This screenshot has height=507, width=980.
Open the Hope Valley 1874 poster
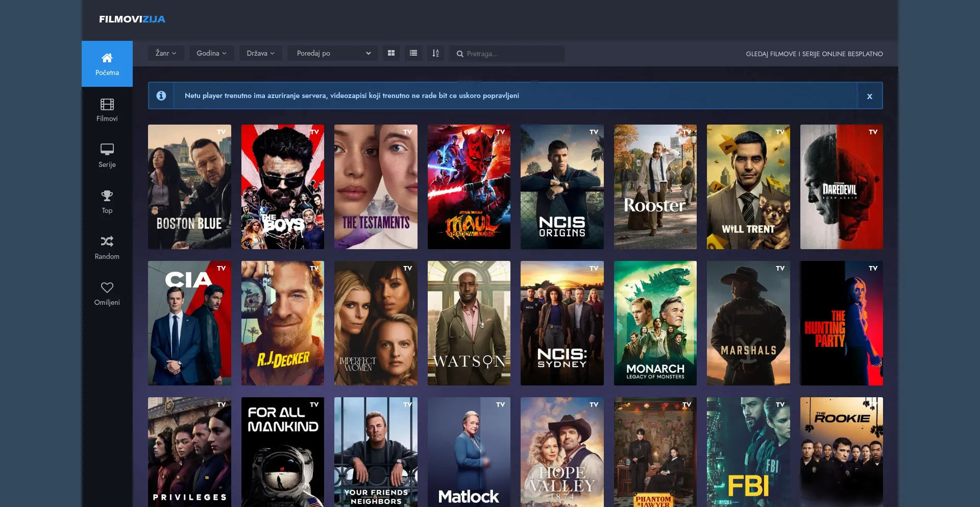coord(562,452)
